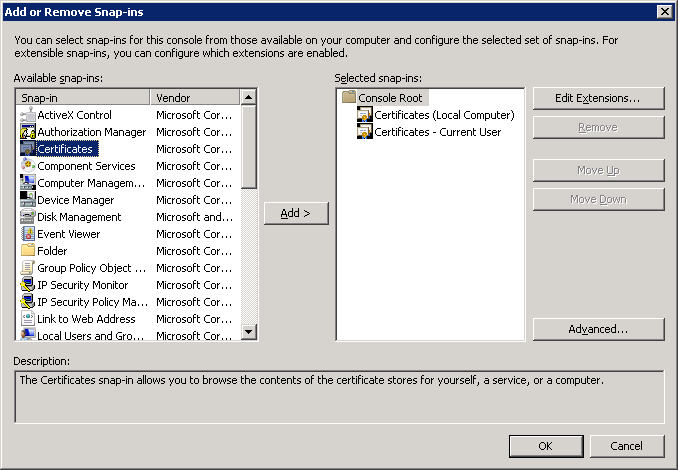This screenshot has height=470, width=678.
Task: Click the Disk Management icon
Action: pos(28,217)
